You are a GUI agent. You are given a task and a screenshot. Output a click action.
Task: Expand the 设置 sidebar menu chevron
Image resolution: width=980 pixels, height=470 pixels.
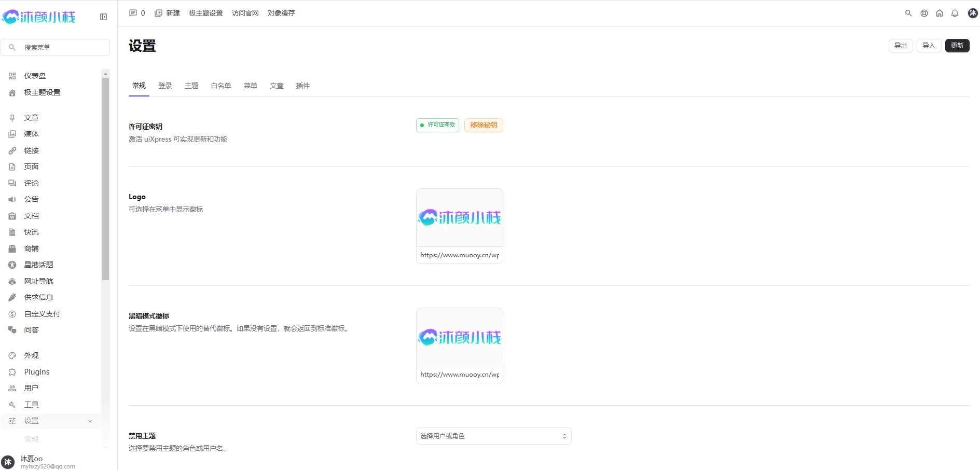click(x=90, y=421)
